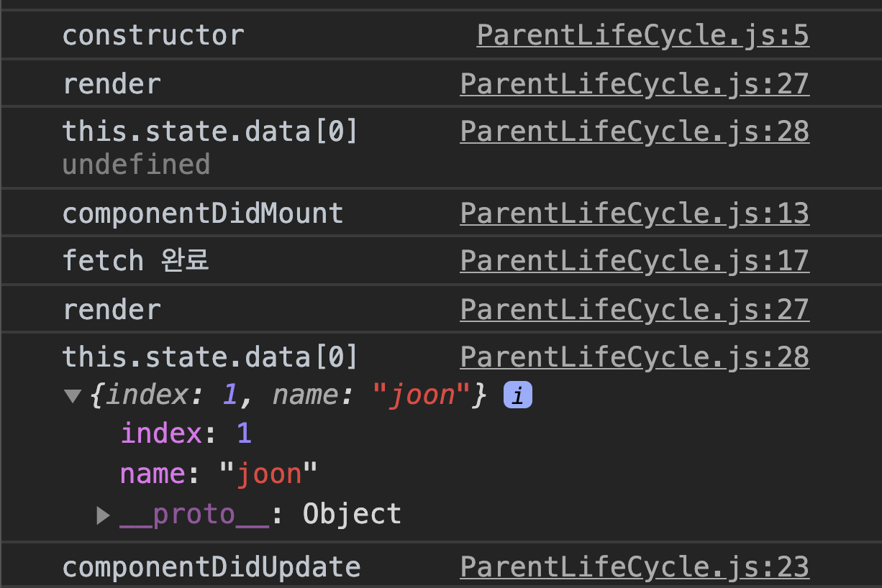
Task: Select the constructor log message
Action: point(153,35)
